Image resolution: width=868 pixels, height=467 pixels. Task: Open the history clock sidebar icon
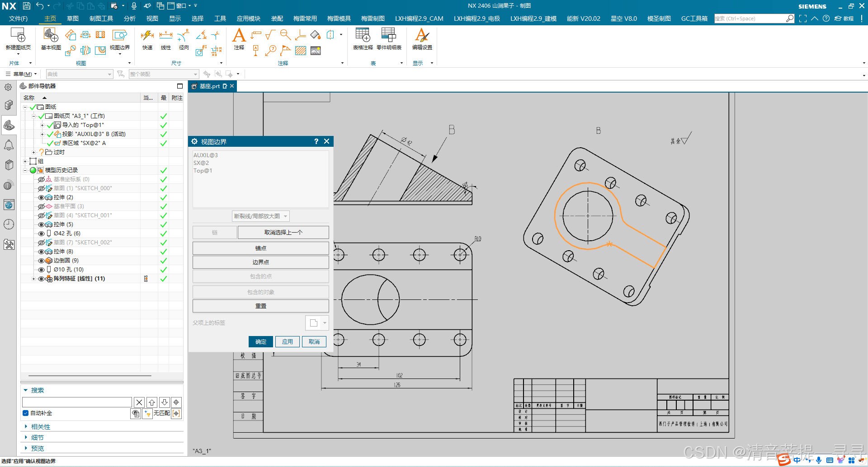point(9,224)
